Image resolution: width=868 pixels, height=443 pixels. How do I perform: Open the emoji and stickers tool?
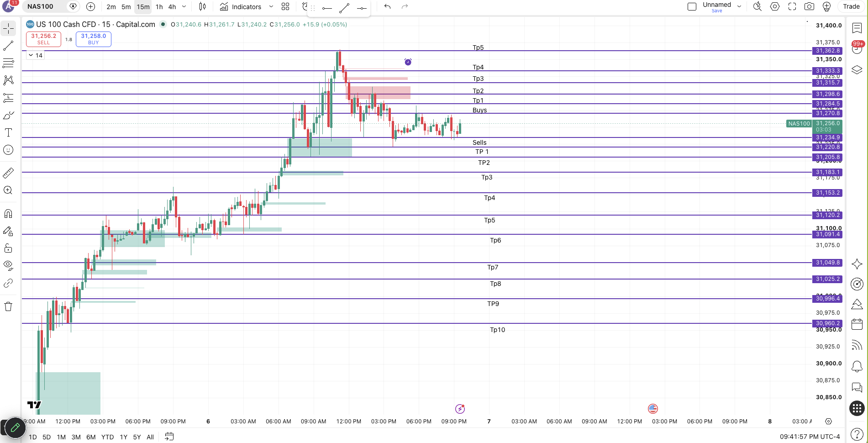coord(8,150)
